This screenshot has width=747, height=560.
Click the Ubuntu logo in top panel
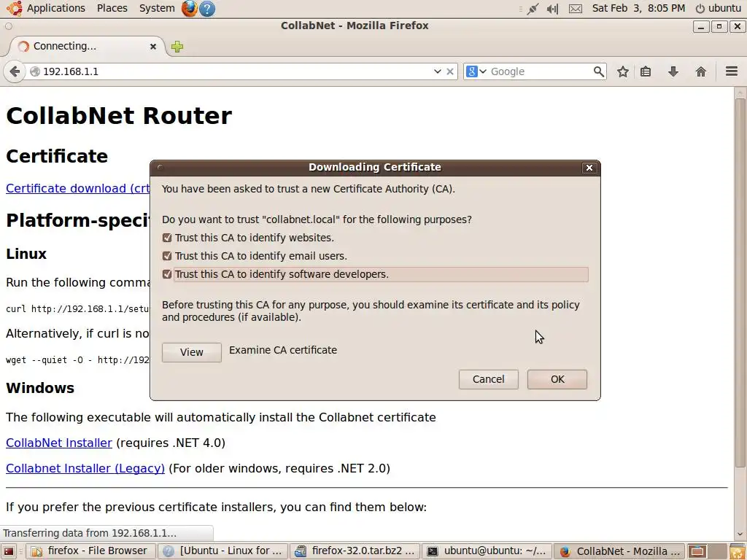pos(15,8)
